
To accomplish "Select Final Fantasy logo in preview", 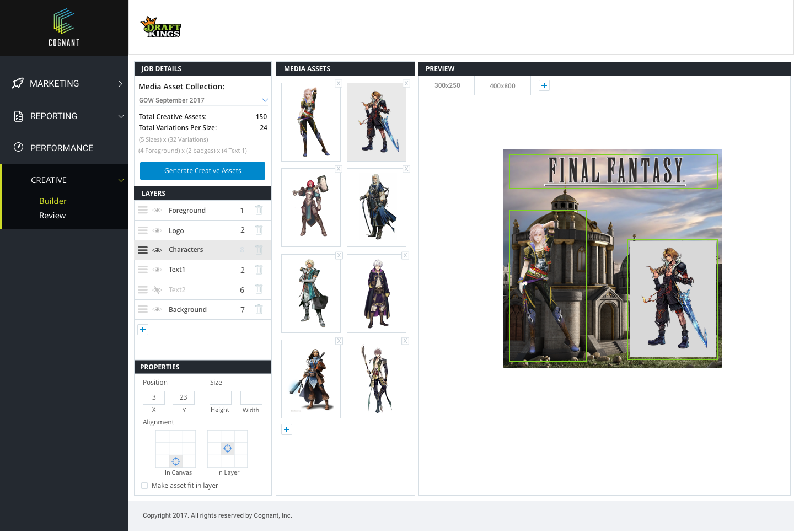I will point(613,171).
